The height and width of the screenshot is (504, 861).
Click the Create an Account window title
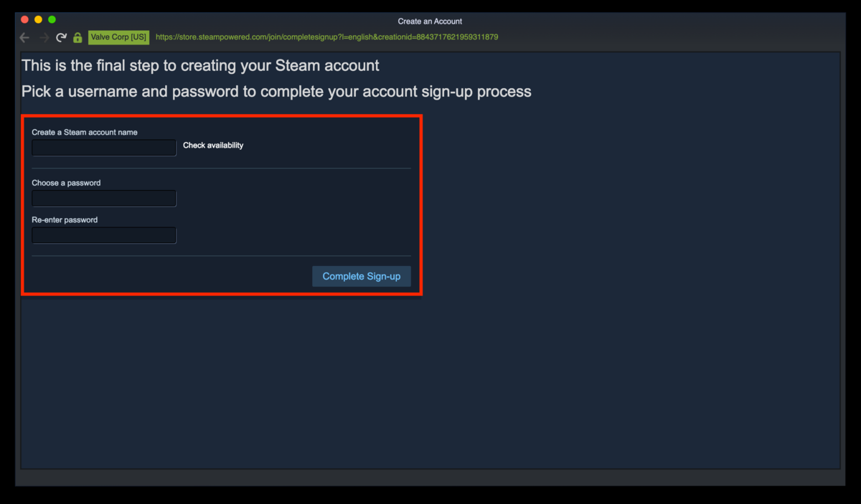click(430, 22)
